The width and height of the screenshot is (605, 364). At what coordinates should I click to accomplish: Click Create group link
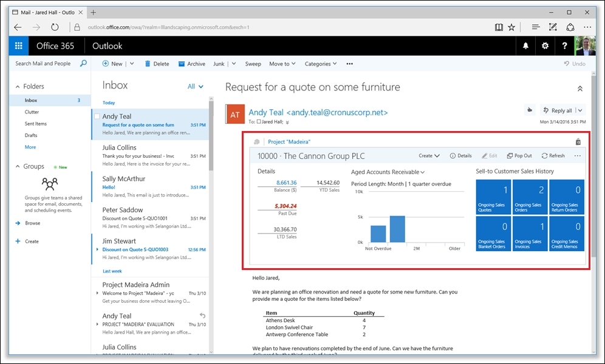click(x=32, y=241)
